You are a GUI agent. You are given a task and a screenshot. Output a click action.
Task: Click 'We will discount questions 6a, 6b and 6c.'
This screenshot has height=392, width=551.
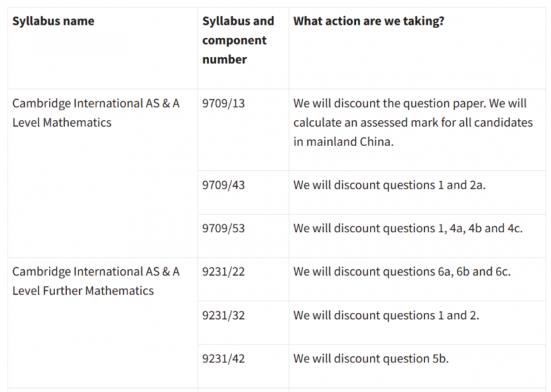402,271
